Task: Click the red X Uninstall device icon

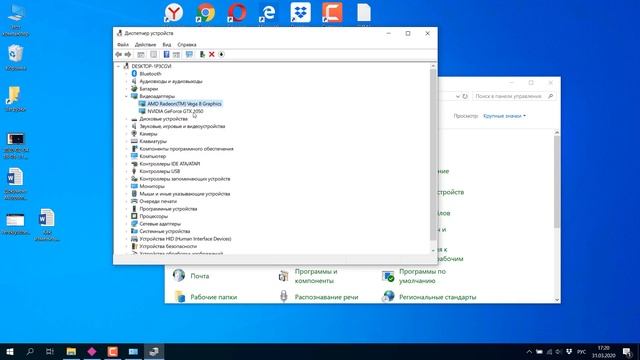Action: [x=211, y=54]
